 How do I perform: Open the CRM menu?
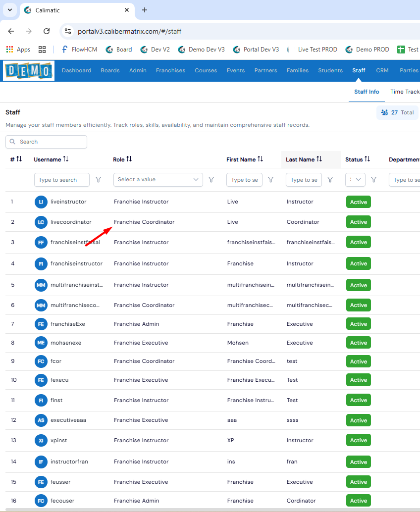pyautogui.click(x=382, y=70)
